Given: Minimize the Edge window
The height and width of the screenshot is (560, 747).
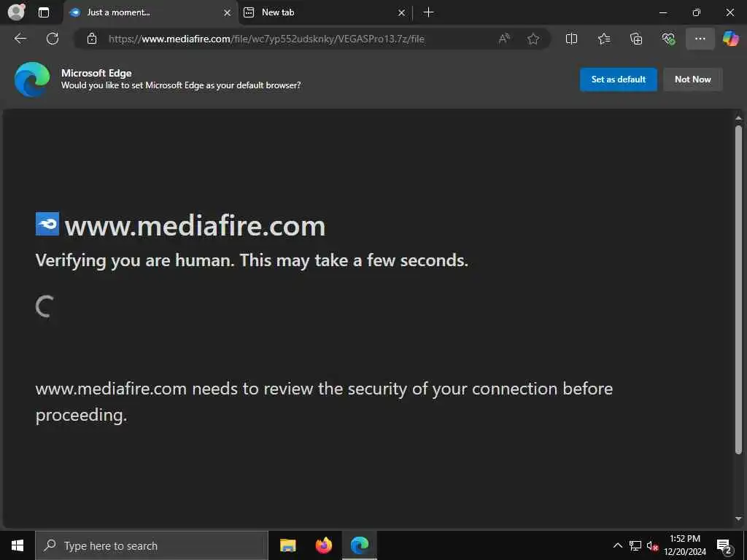Looking at the screenshot, I should coord(662,12).
